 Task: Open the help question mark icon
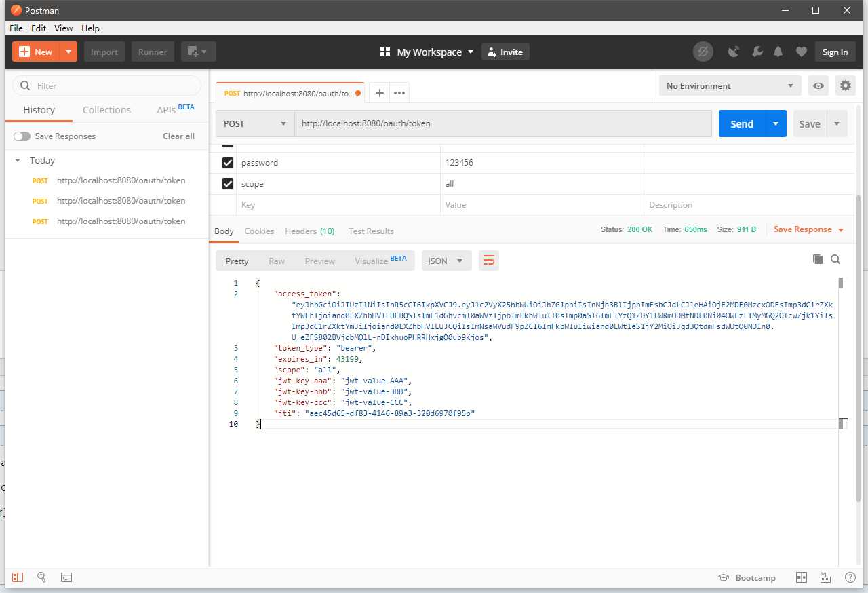pyautogui.click(x=850, y=577)
